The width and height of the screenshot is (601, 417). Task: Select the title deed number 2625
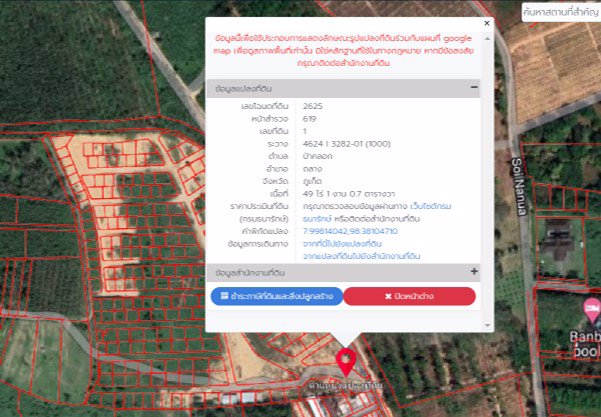pos(312,106)
